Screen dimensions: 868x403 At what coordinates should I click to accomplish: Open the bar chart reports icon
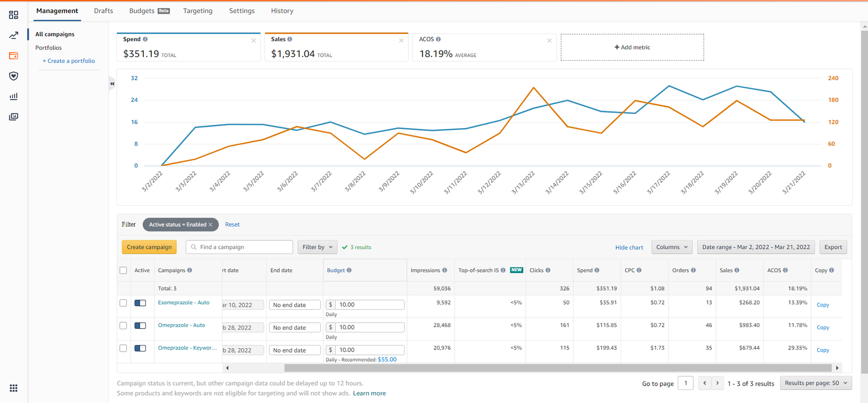(14, 97)
